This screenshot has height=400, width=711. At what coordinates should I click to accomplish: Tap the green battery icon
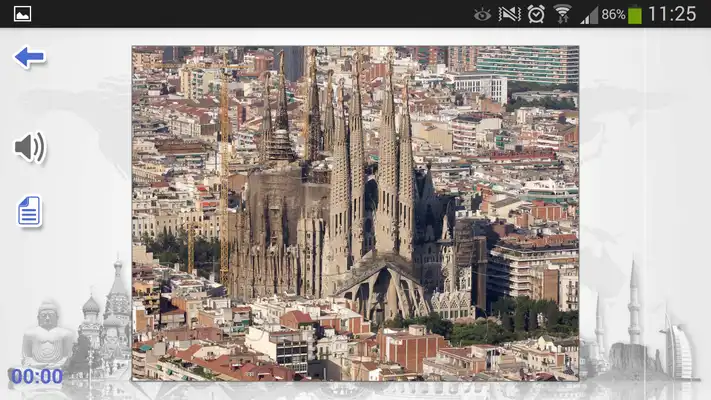click(635, 15)
